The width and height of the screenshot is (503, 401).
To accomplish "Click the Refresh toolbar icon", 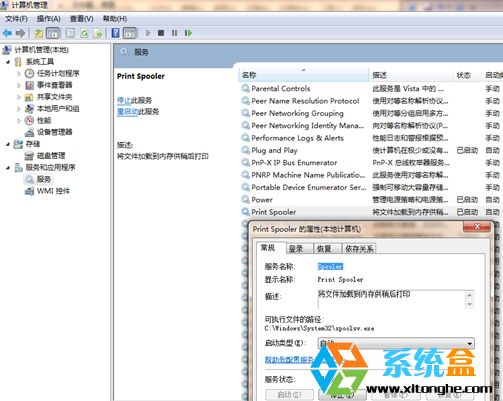I will [84, 33].
